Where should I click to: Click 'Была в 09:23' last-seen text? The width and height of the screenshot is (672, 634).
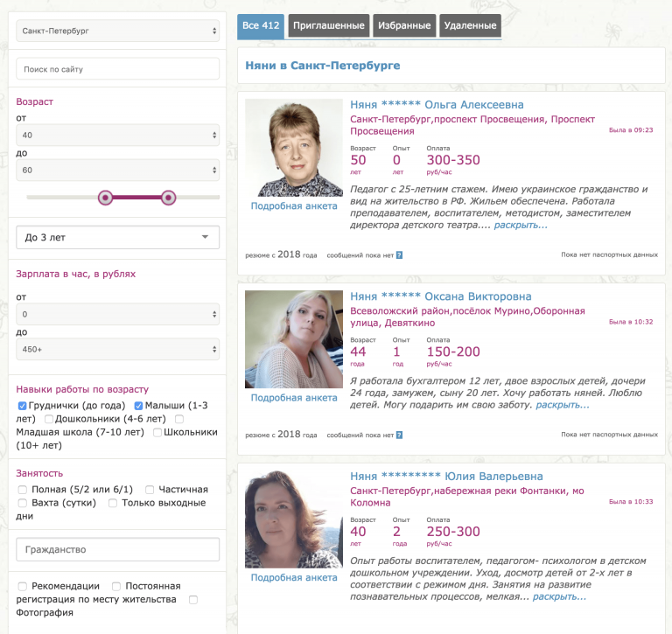pyautogui.click(x=631, y=130)
